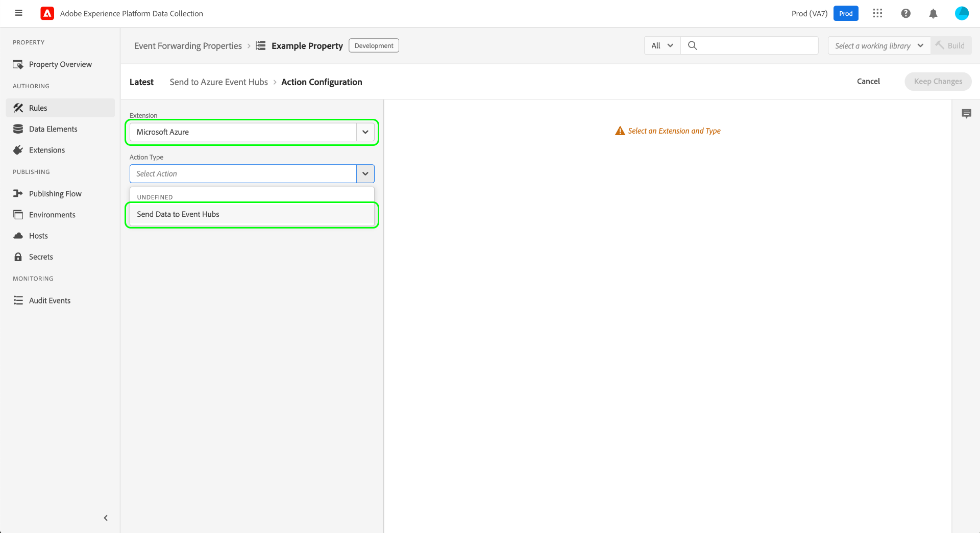This screenshot has height=533, width=980.
Task: Open the All filter dropdown
Action: 663,45
